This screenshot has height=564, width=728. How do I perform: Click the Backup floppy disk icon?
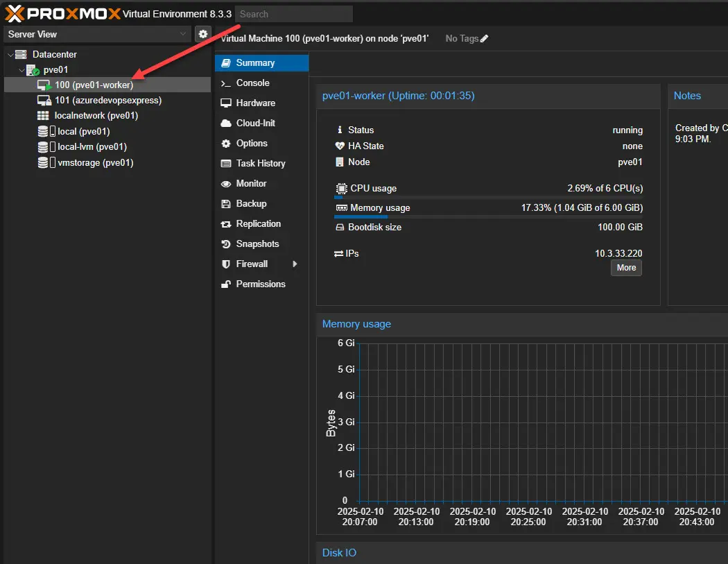pos(225,204)
